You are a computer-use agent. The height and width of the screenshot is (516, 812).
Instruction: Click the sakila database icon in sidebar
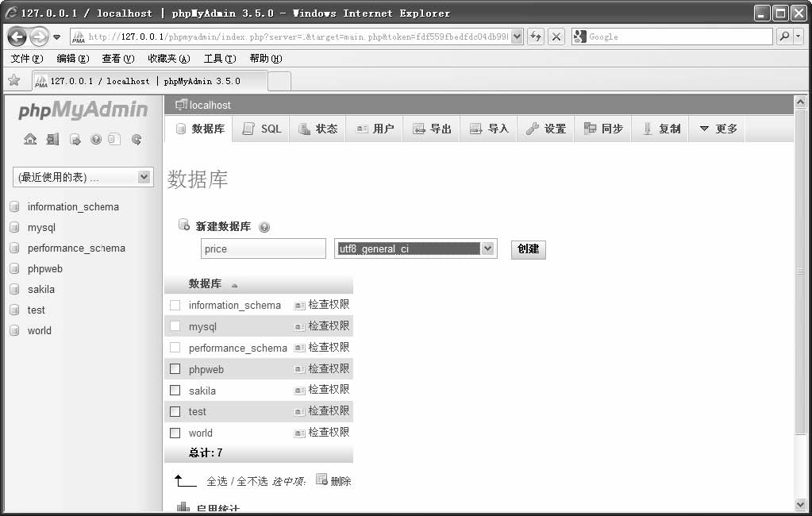pyautogui.click(x=14, y=289)
